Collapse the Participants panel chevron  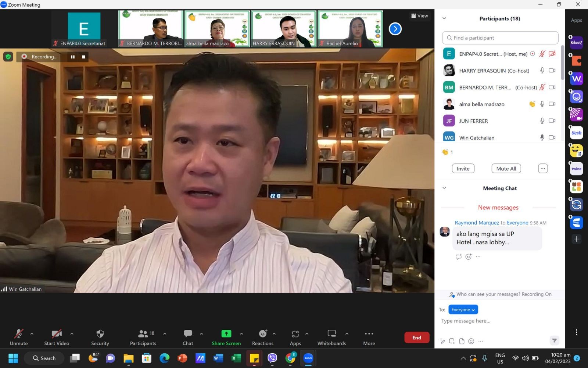click(x=444, y=18)
